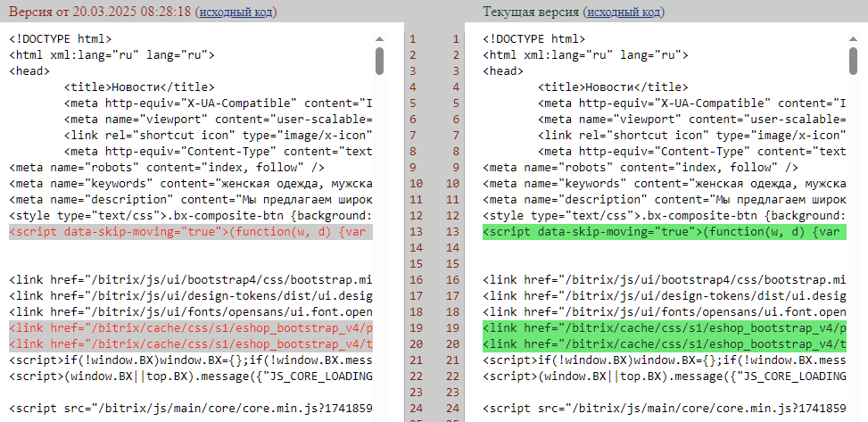The image size is (868, 422).
Task: Open the source code link for the 20.03.2025 version
Action: tap(236, 12)
